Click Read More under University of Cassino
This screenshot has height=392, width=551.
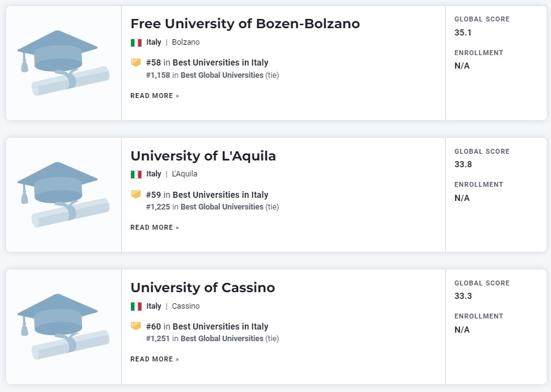[155, 359]
